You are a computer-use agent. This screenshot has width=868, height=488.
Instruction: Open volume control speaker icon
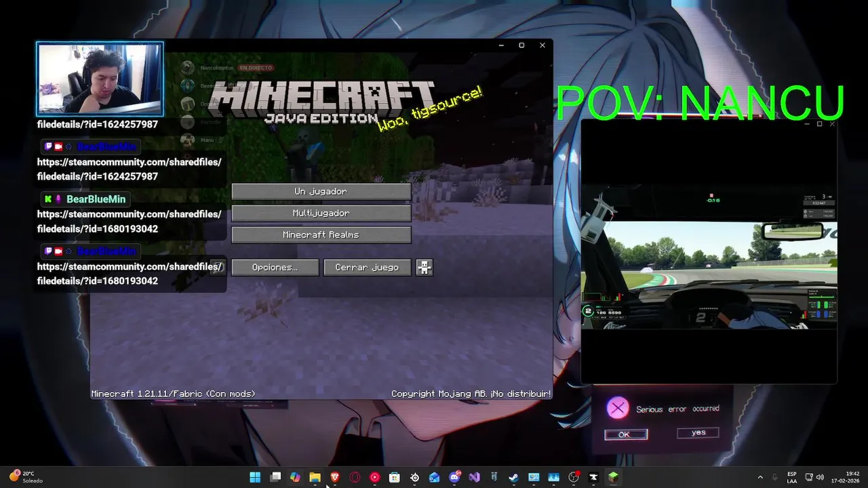click(x=820, y=477)
